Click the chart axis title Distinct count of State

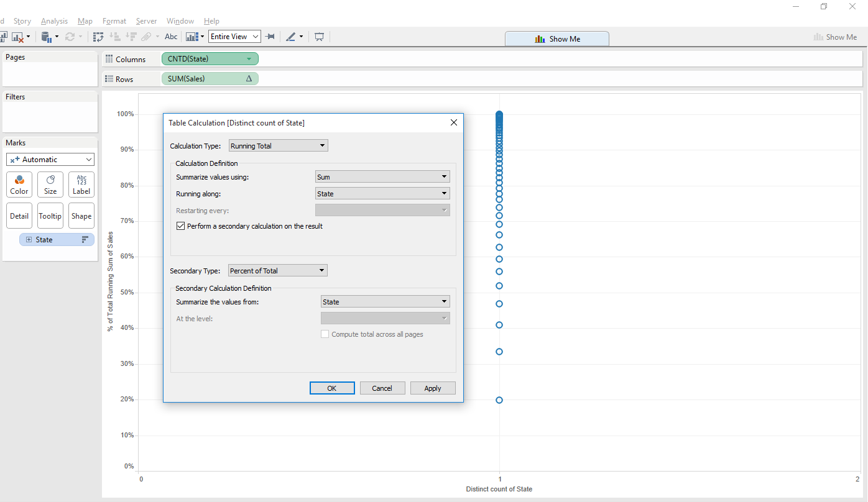pyautogui.click(x=499, y=489)
